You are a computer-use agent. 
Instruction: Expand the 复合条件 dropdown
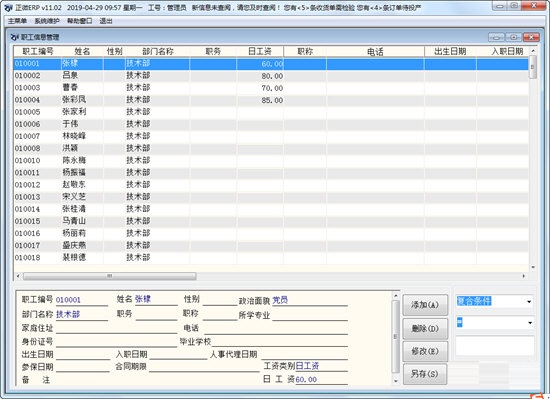[x=529, y=302]
